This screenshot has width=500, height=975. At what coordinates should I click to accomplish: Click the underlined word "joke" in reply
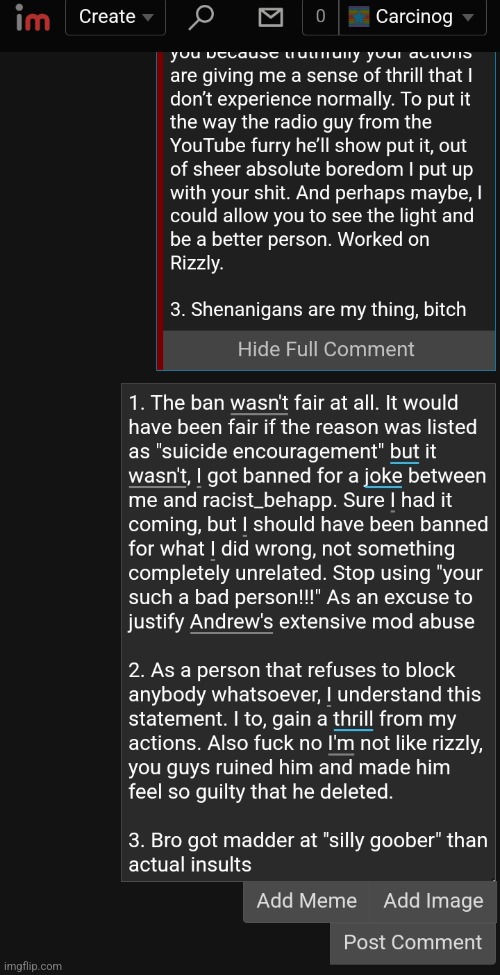[x=383, y=476]
